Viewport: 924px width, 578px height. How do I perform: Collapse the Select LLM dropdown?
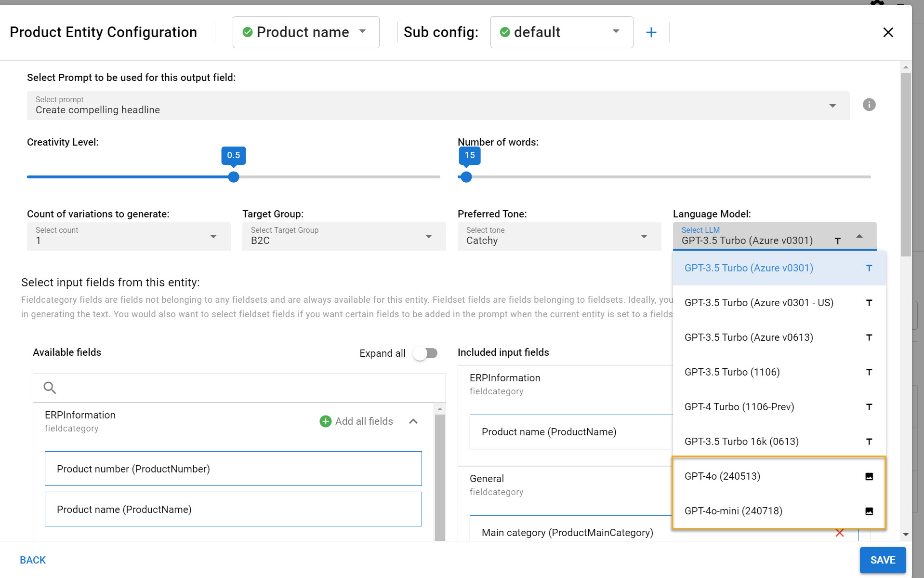pos(859,236)
